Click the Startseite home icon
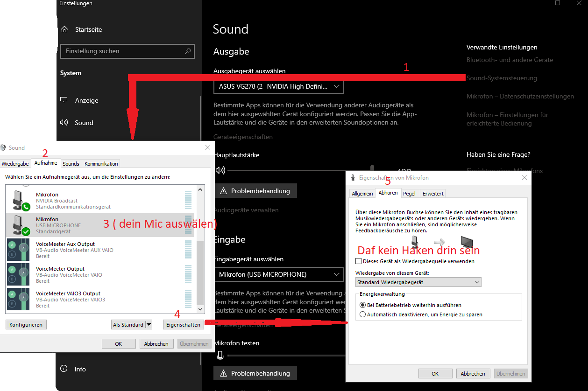This screenshot has height=391, width=588. pos(64,29)
